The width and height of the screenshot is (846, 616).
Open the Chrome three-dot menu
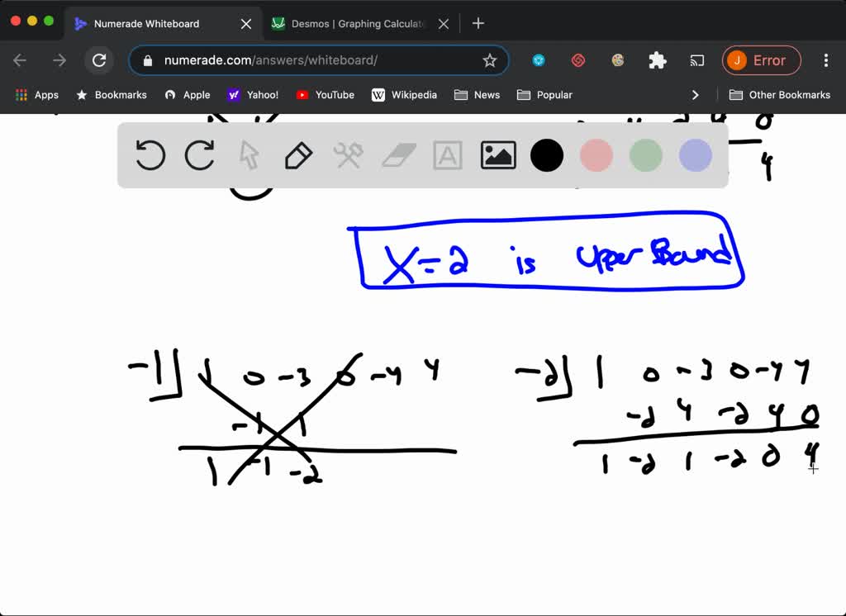point(825,60)
